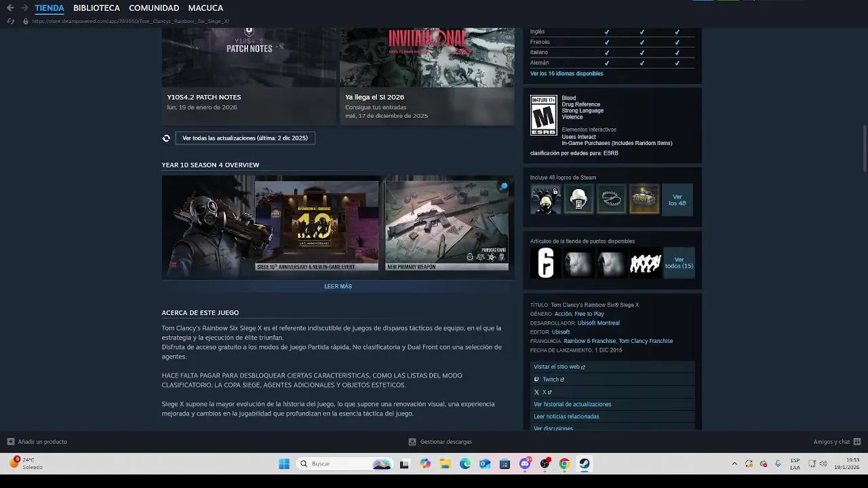Open the white helmet mask achievement icon
The height and width of the screenshot is (488, 868).
(578, 199)
